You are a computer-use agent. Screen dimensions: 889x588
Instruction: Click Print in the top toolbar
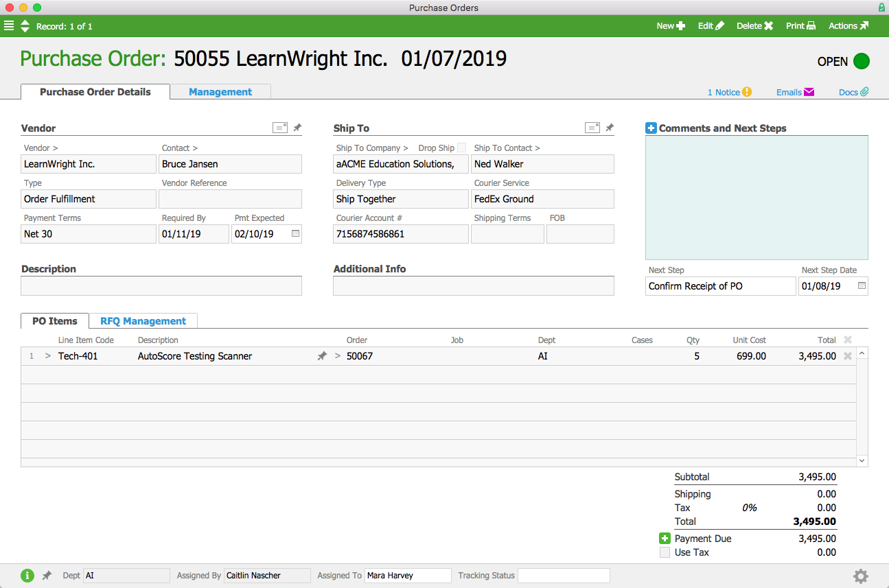point(800,26)
